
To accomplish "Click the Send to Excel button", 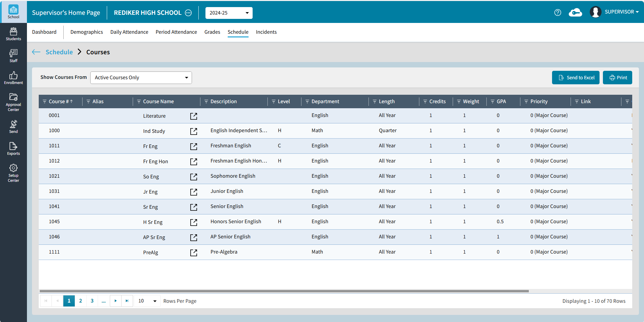I will (x=576, y=78).
